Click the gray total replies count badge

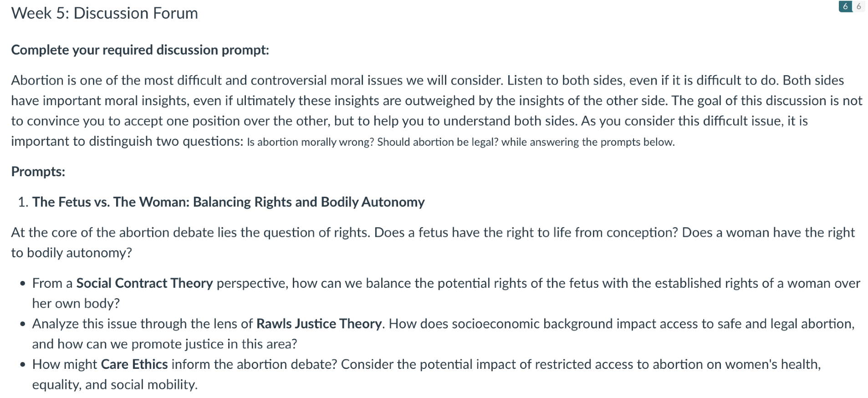click(x=858, y=6)
